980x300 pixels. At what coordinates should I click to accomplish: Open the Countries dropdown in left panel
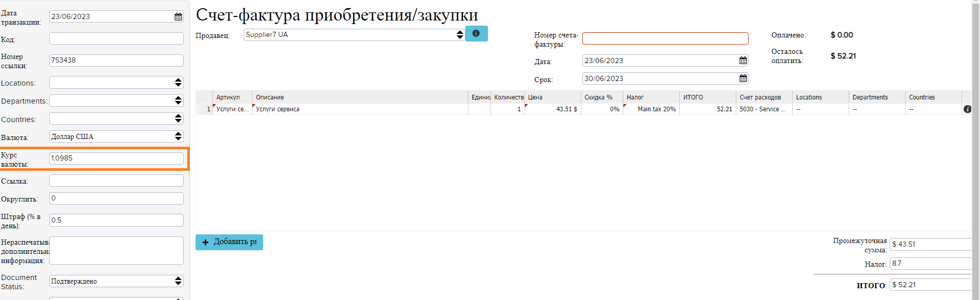pyautogui.click(x=116, y=119)
